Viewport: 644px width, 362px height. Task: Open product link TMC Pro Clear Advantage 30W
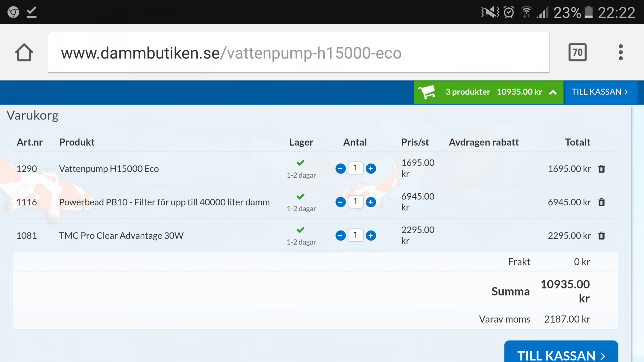coord(121,236)
